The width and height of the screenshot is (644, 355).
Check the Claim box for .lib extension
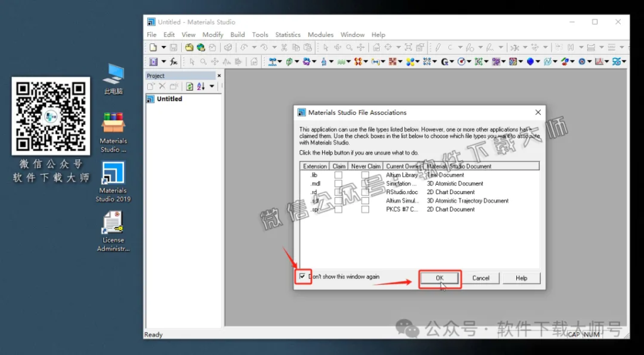(338, 175)
